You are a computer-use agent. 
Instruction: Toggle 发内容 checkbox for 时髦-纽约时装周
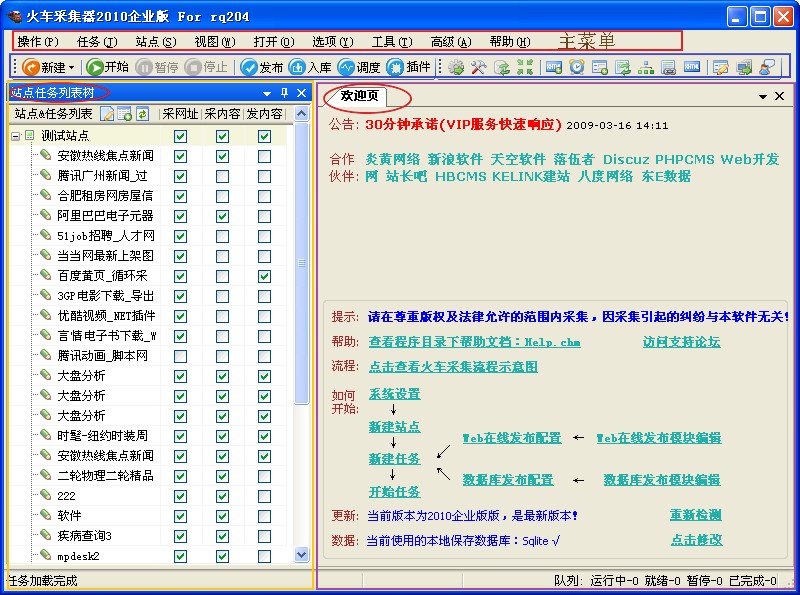click(x=264, y=436)
